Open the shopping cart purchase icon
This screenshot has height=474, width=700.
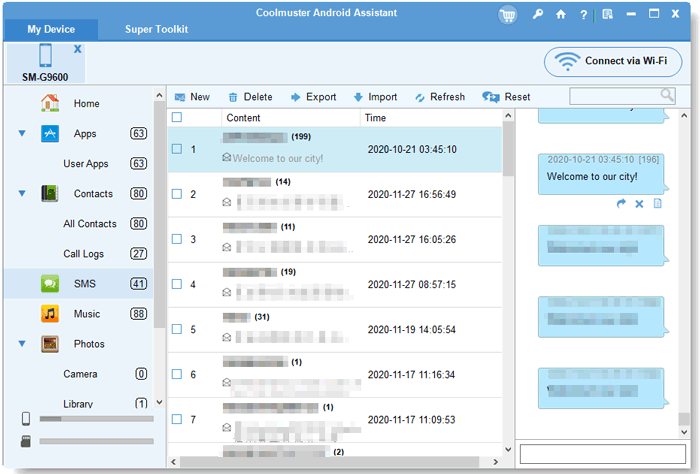[x=508, y=15]
